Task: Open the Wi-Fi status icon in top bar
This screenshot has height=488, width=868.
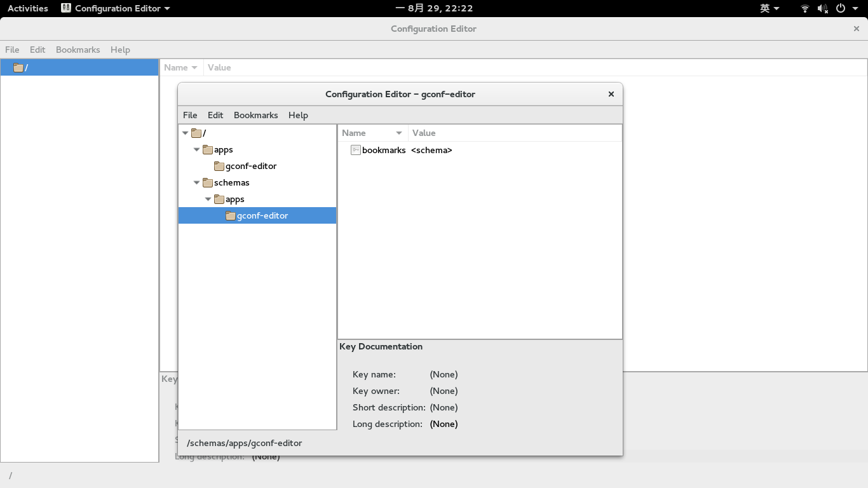Action: (805, 8)
